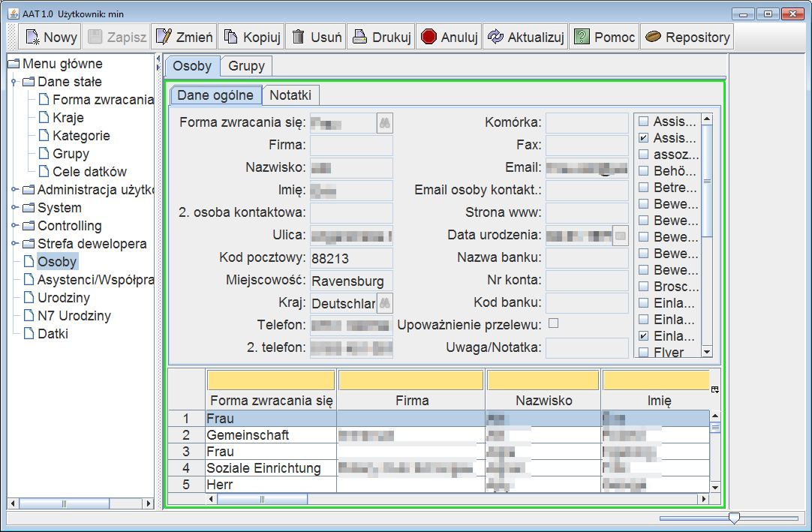Click the bottom-right slider handle

734,518
